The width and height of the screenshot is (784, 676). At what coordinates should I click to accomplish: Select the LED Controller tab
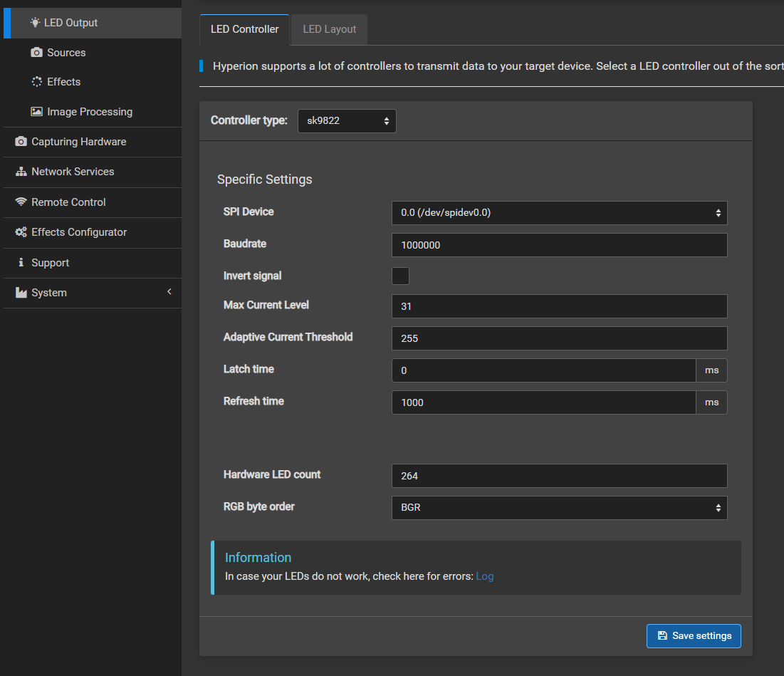click(x=244, y=29)
